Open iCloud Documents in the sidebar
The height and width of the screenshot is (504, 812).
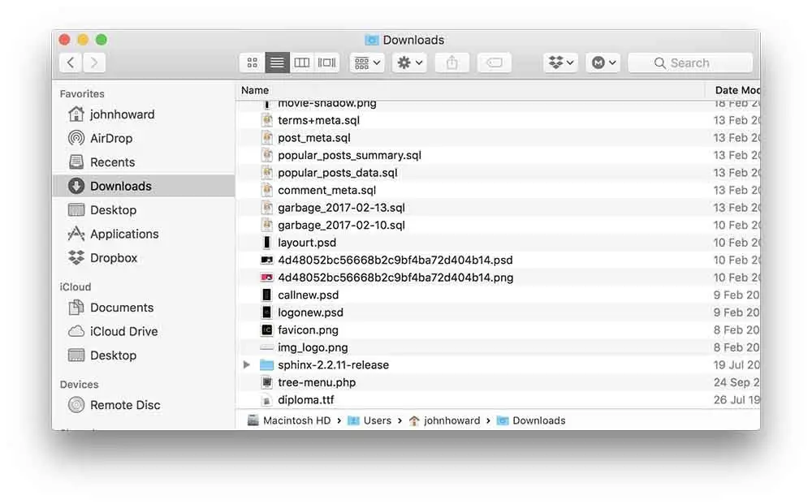coord(144,308)
